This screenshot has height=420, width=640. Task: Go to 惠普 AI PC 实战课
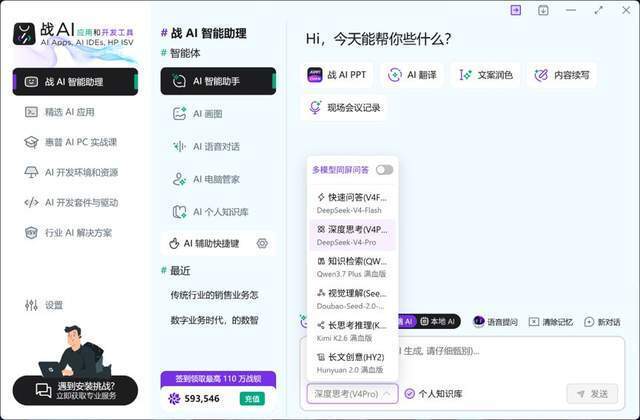71,142
